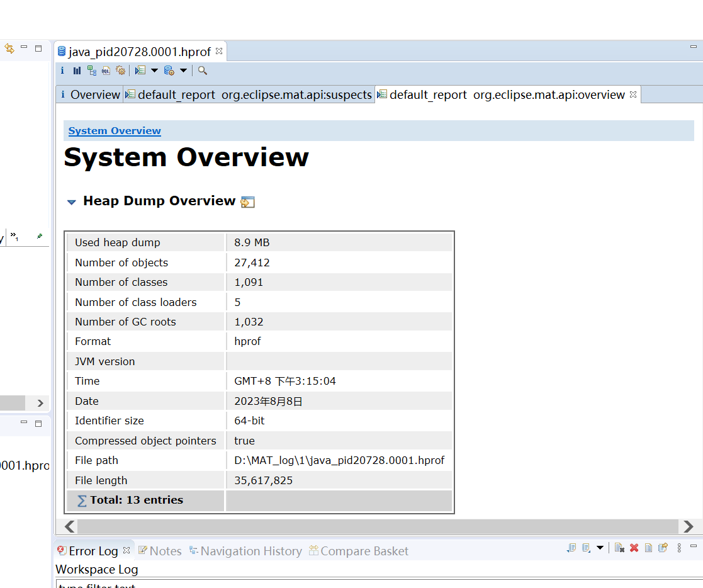
Task: Open the query browser dropdown arrow
Action: 183,71
